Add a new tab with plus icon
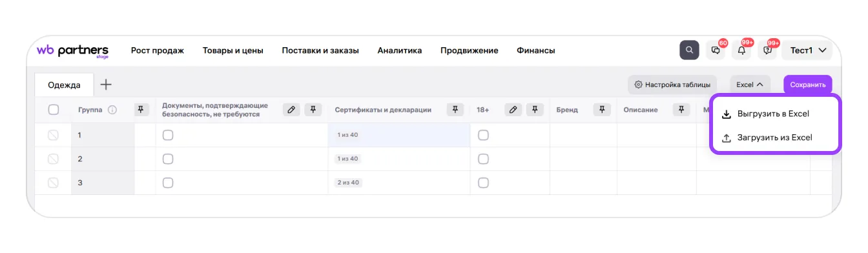 (106, 85)
